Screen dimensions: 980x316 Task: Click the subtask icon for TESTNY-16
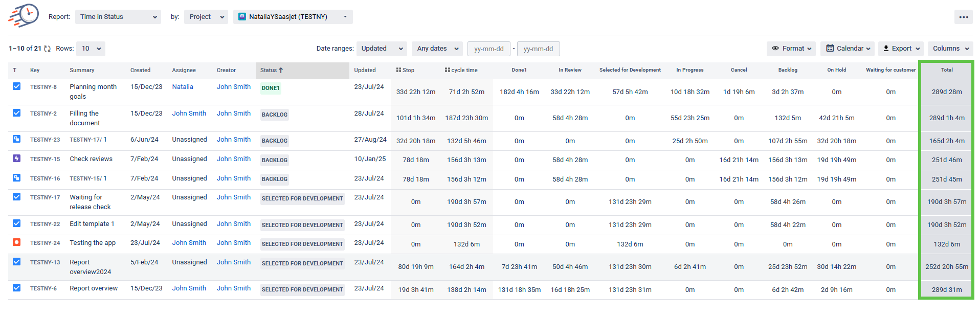(x=17, y=178)
